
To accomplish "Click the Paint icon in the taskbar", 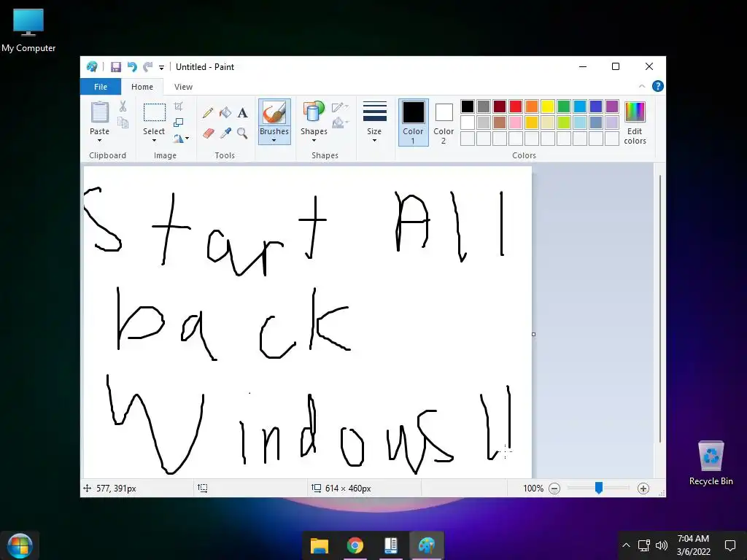I will click(426, 545).
